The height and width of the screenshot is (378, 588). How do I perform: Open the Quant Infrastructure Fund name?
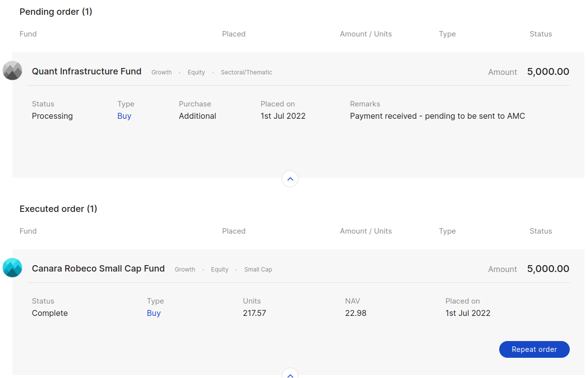click(x=87, y=71)
